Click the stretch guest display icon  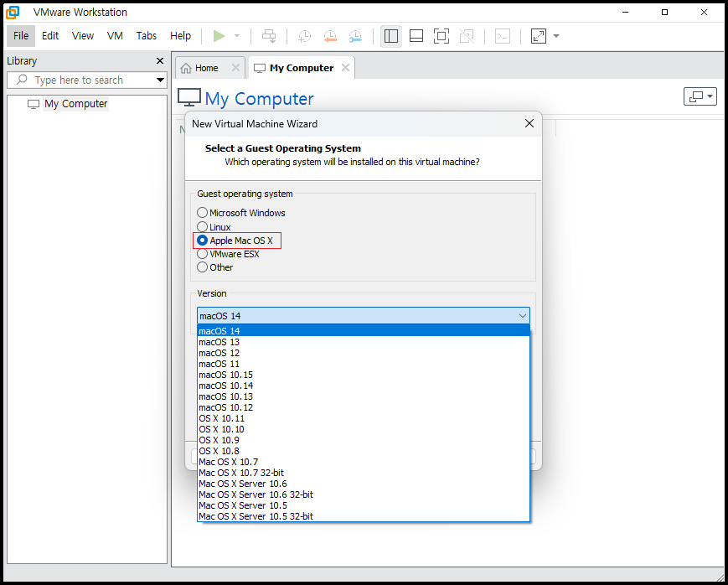pos(539,36)
